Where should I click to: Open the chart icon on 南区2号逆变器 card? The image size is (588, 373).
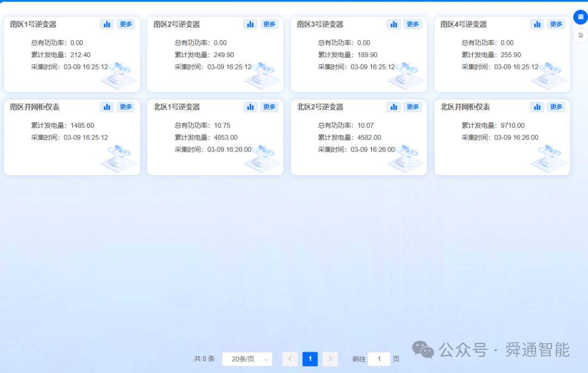pos(250,24)
